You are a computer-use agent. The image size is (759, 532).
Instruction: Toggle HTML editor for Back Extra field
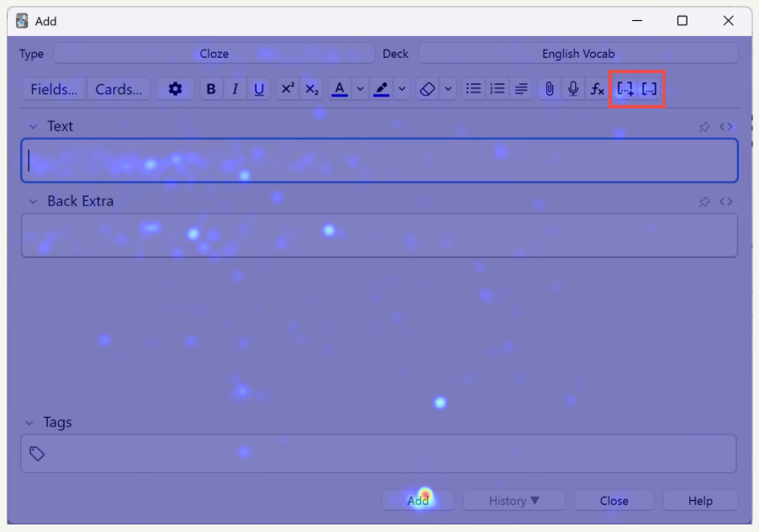[726, 202]
